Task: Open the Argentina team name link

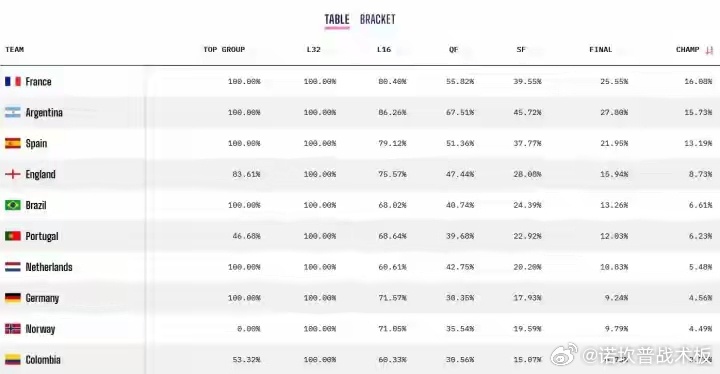Action: [44, 113]
